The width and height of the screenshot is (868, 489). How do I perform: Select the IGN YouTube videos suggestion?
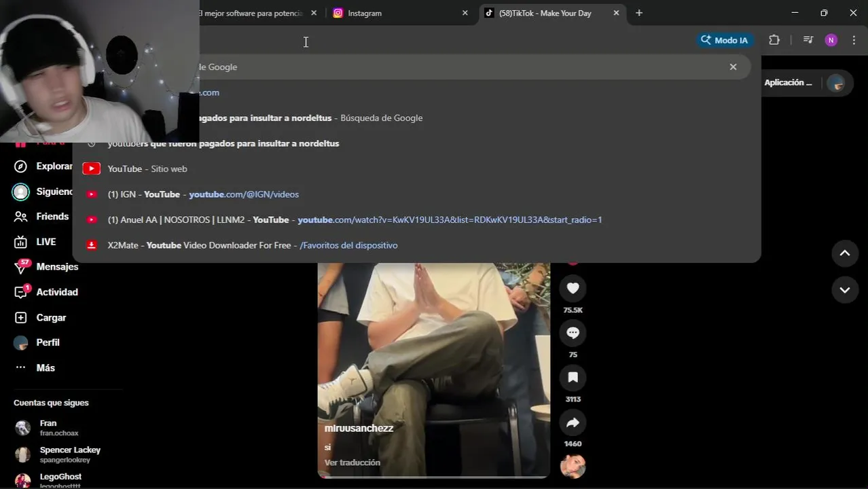click(x=416, y=194)
